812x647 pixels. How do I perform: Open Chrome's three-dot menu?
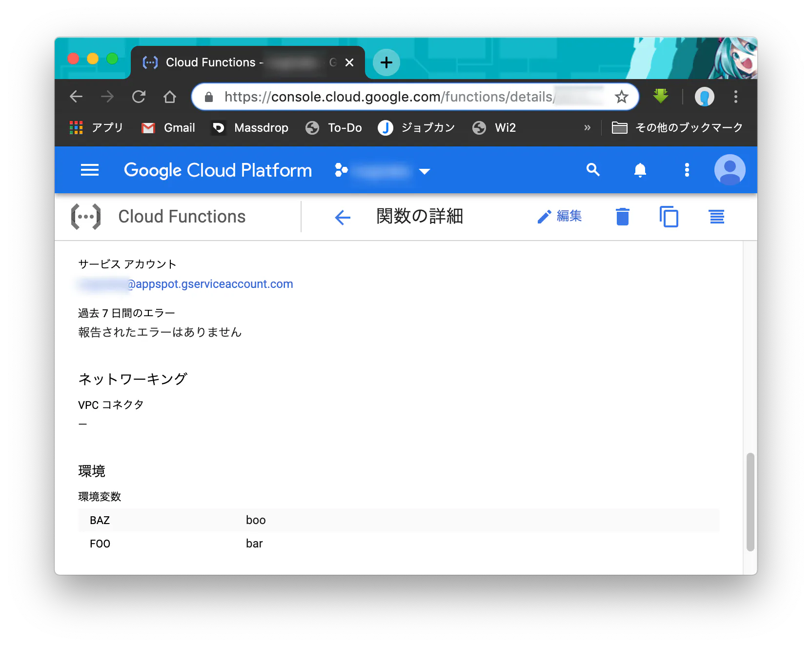pos(735,97)
